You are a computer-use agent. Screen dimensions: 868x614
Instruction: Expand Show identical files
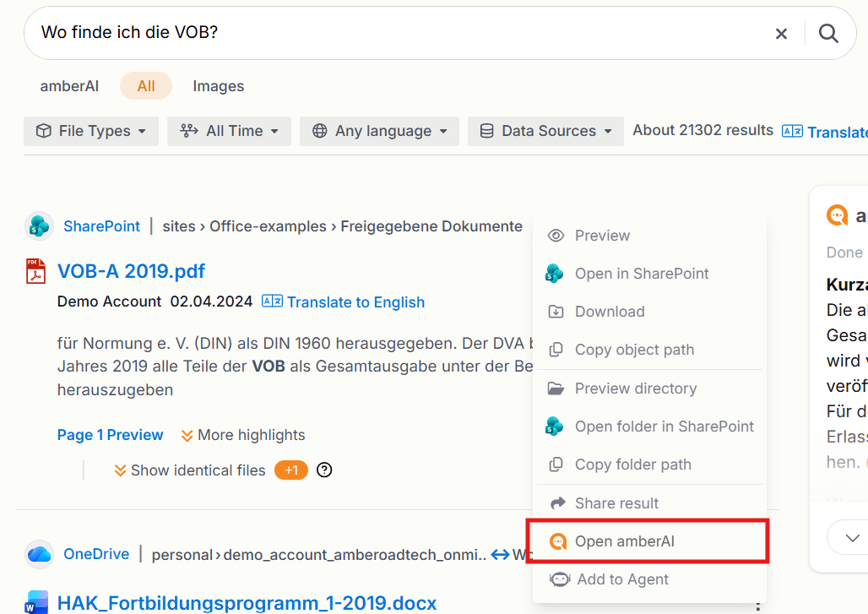(x=190, y=470)
